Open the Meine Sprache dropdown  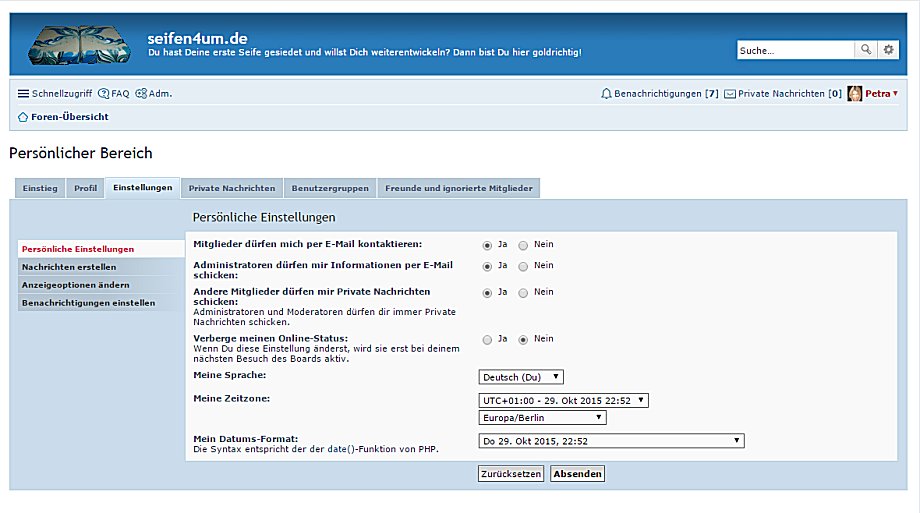tap(521, 377)
